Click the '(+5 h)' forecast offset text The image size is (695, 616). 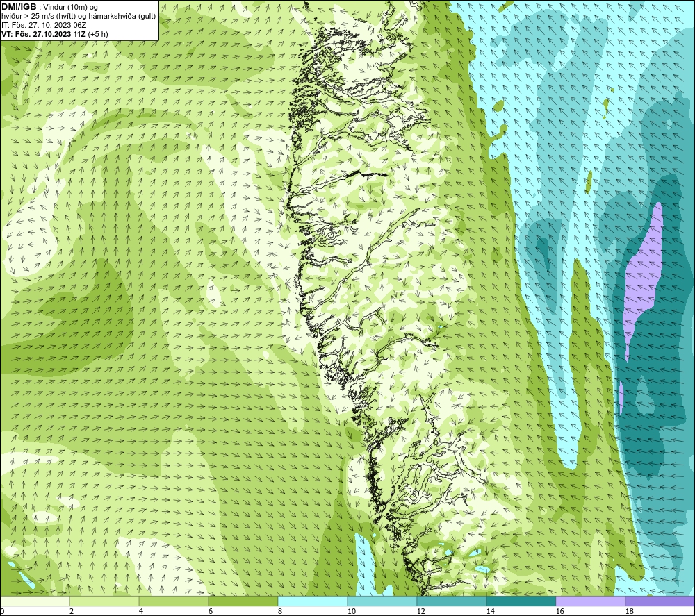98,34
